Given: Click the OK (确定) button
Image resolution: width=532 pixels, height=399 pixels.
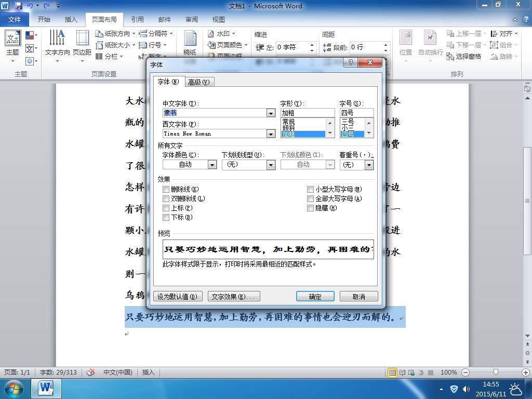Looking at the screenshot, I should tap(315, 297).
